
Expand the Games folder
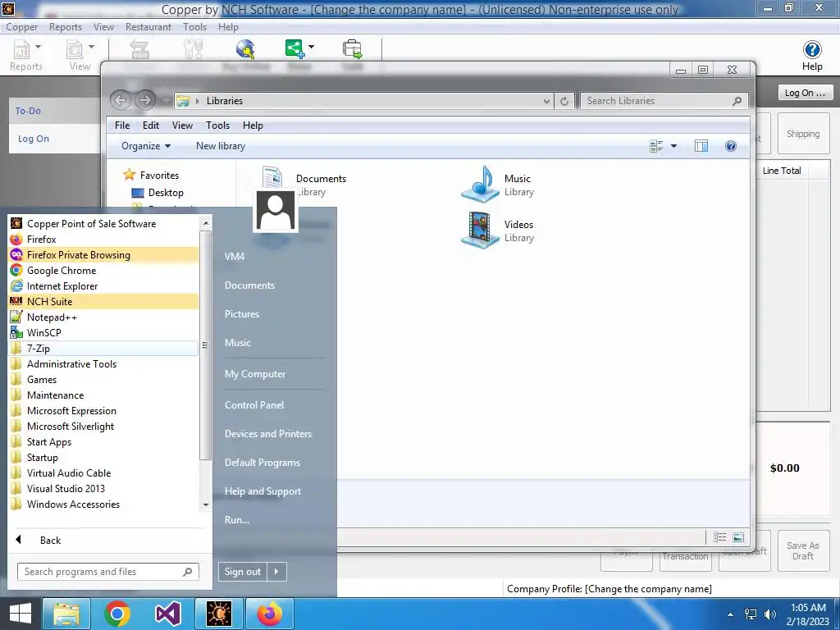(103, 379)
